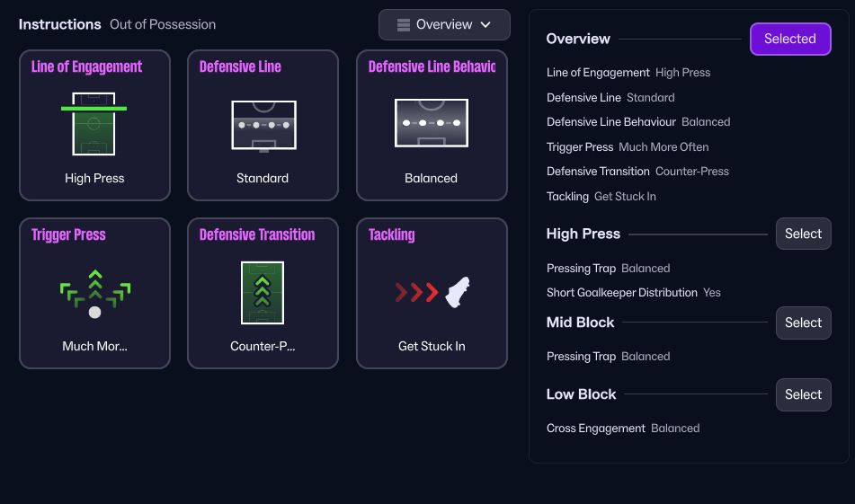Click the Trigger Press Much More Often entry

(628, 146)
